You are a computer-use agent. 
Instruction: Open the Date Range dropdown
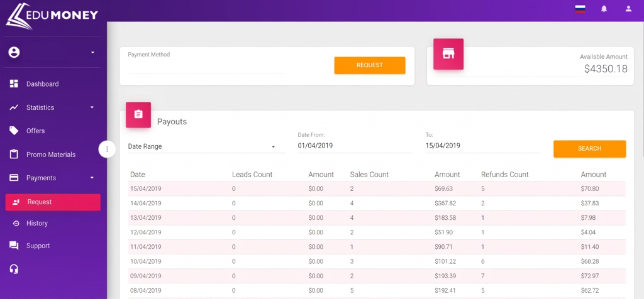coord(206,146)
